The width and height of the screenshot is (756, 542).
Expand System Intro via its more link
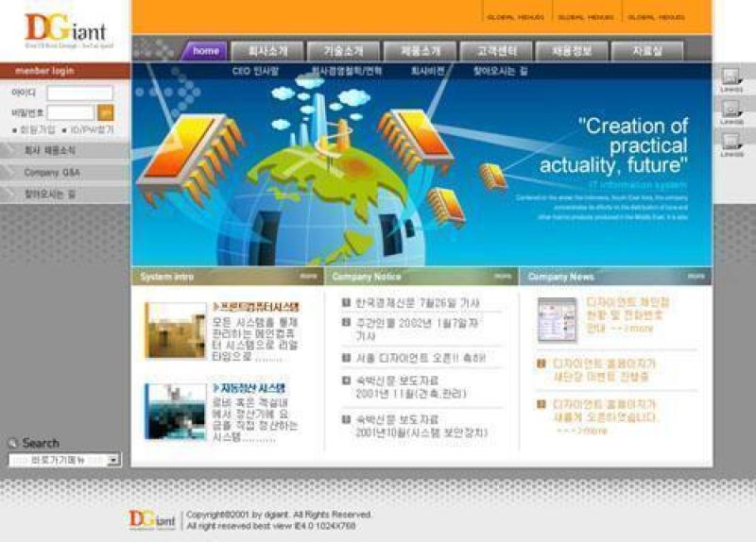[308, 277]
